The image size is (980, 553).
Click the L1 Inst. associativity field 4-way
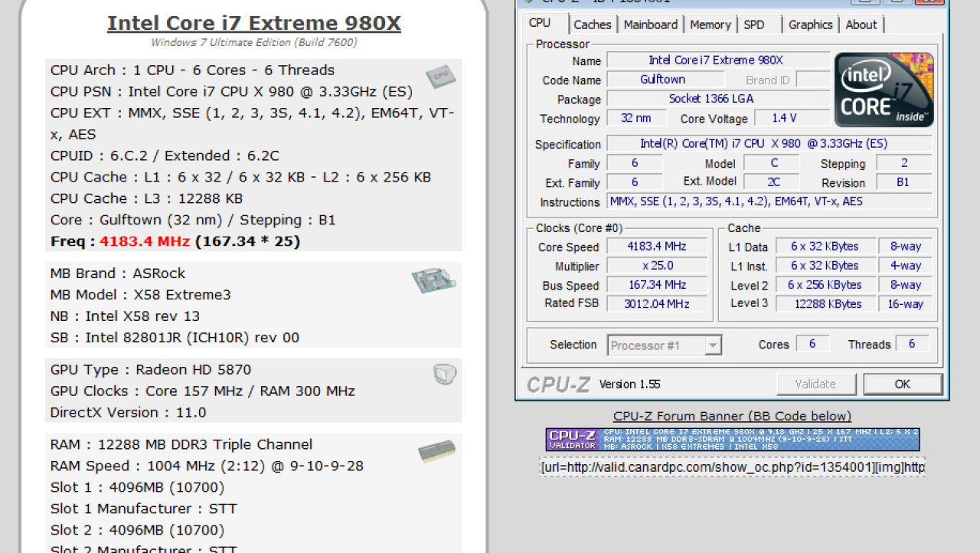[905, 266]
